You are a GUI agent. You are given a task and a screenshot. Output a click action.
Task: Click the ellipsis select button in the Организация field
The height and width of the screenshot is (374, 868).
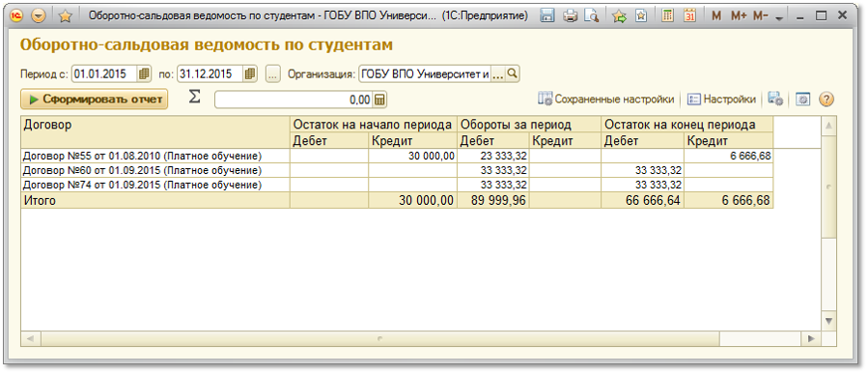[x=497, y=73]
